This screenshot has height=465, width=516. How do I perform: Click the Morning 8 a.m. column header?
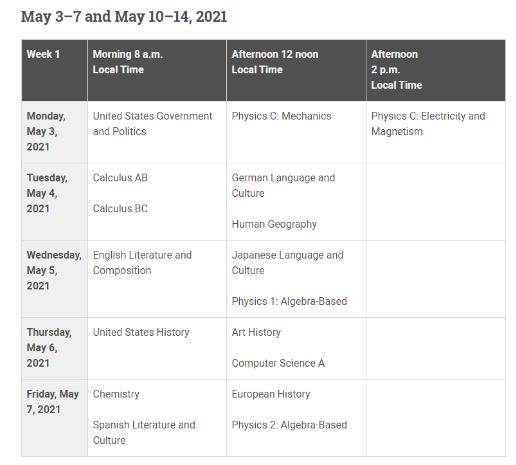point(157,70)
